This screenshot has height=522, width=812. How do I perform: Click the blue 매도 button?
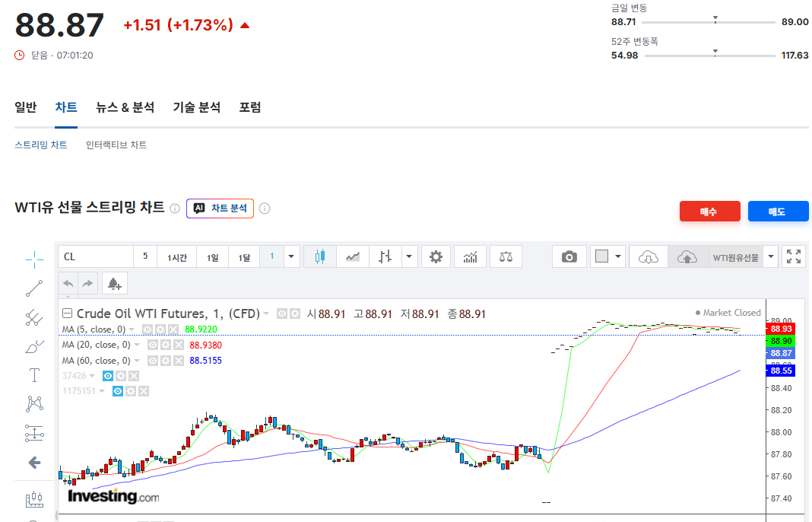tap(779, 212)
